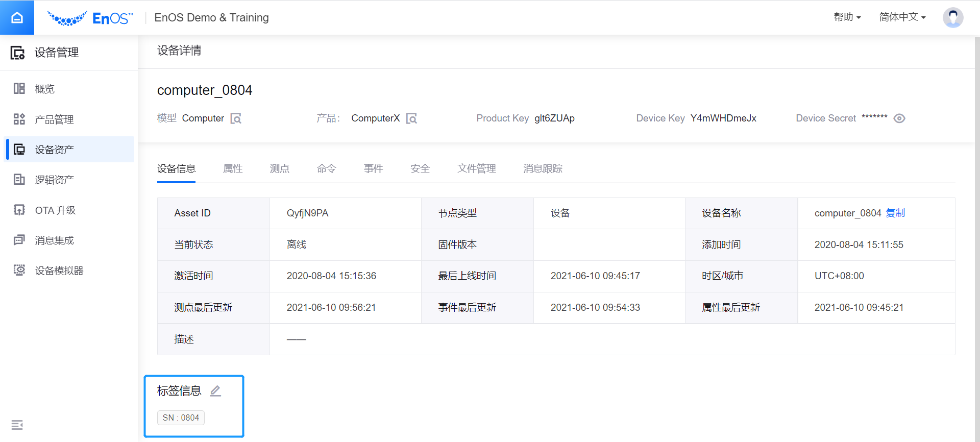This screenshot has width=980, height=442.
Task: Click the SN : 0804 tag
Action: (181, 418)
